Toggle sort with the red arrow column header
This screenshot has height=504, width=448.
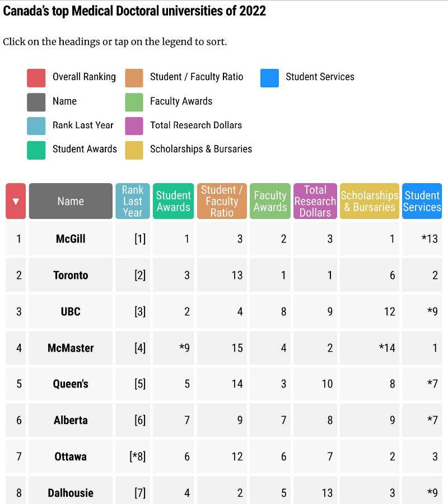tap(16, 201)
